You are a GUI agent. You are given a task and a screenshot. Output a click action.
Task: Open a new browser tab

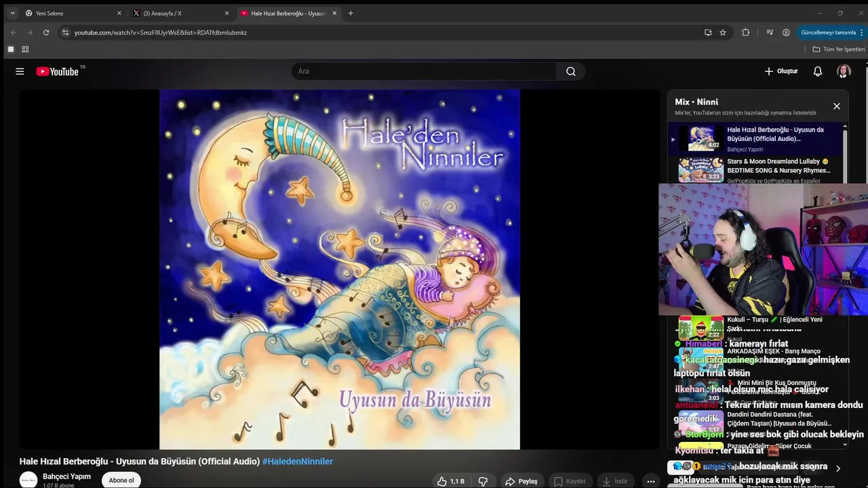pos(351,13)
